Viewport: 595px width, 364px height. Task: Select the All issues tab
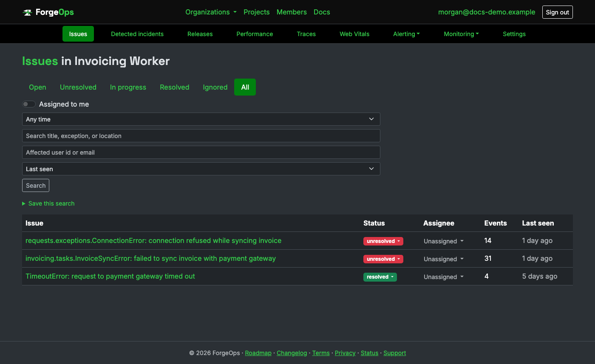coord(245,87)
